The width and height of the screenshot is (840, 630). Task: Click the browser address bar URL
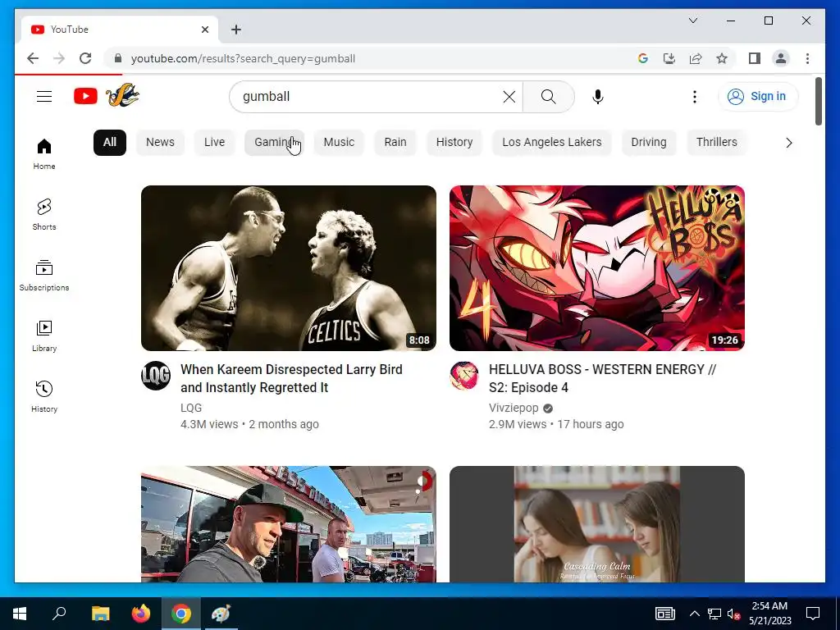[243, 58]
